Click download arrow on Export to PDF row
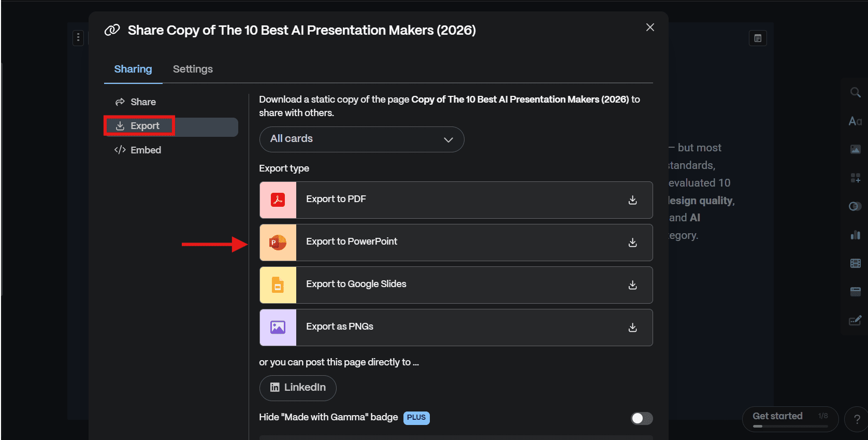This screenshot has width=868, height=440. pos(632,200)
